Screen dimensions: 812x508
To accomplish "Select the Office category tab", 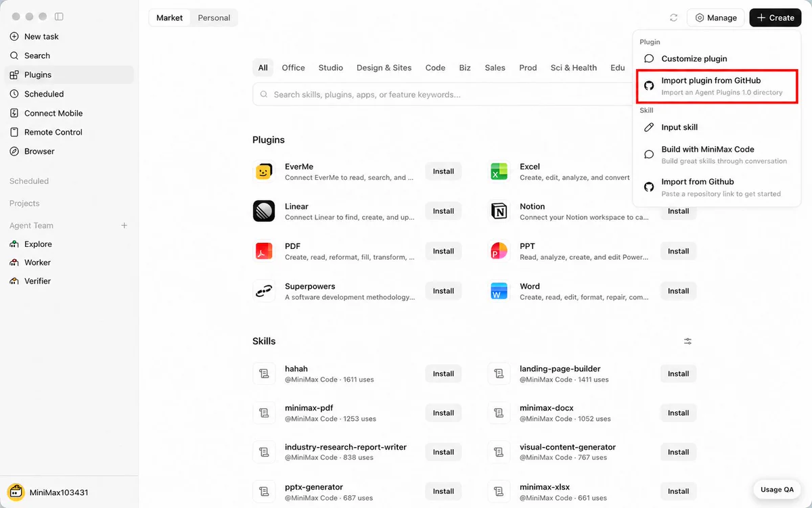I will 293,68.
